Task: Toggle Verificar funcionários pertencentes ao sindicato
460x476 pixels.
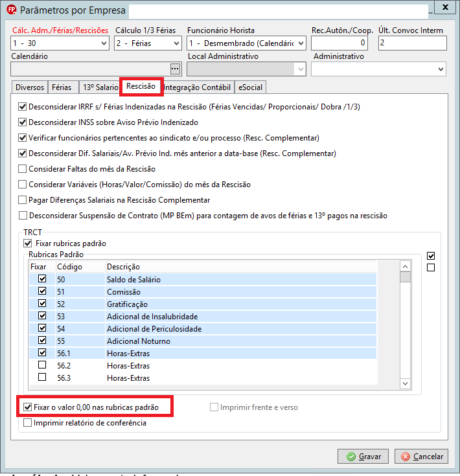Action: (22, 137)
